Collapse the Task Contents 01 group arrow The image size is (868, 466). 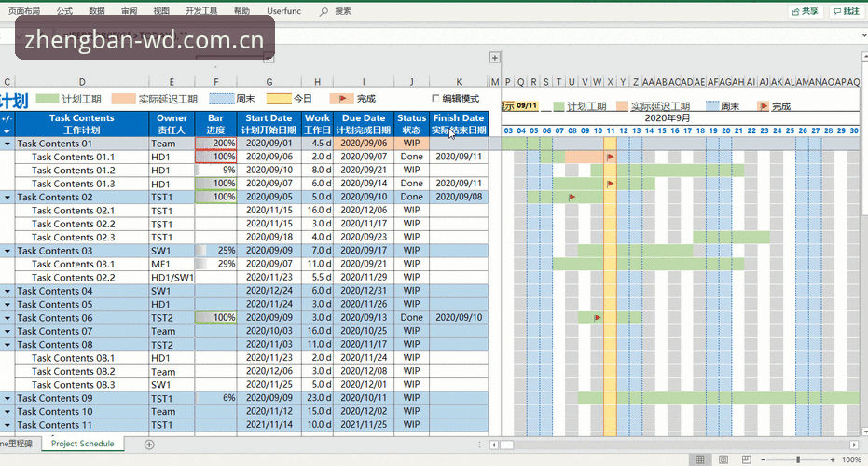pyautogui.click(x=7, y=144)
